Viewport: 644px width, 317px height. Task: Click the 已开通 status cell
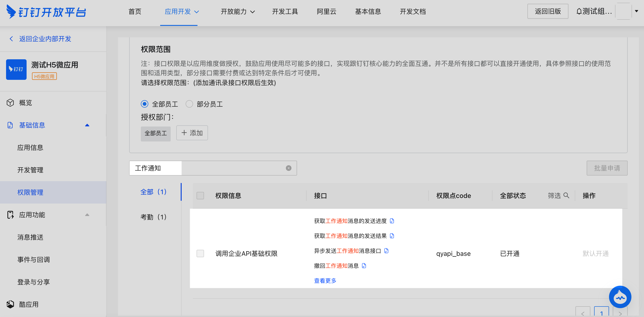[509, 254]
